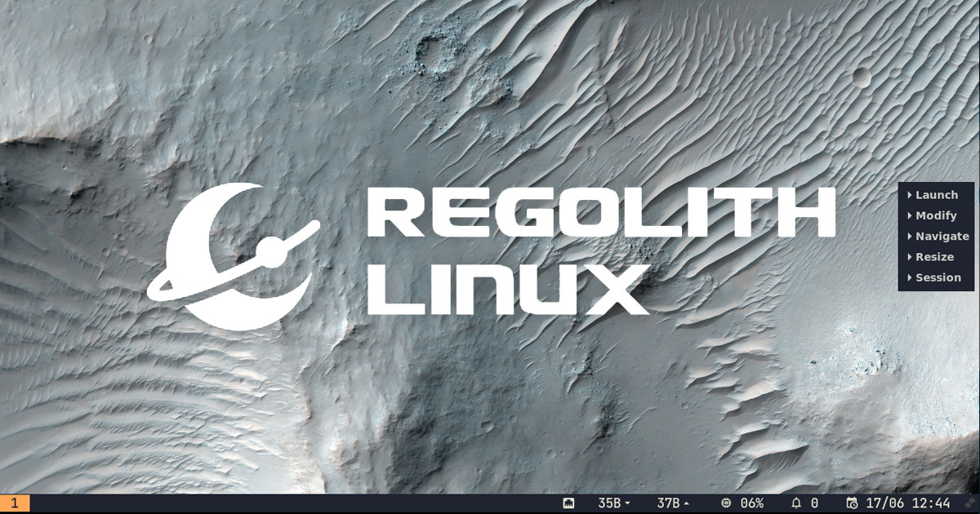Open the calendar by clicking the 17/06 date
The image size is (980, 514).
[884, 503]
